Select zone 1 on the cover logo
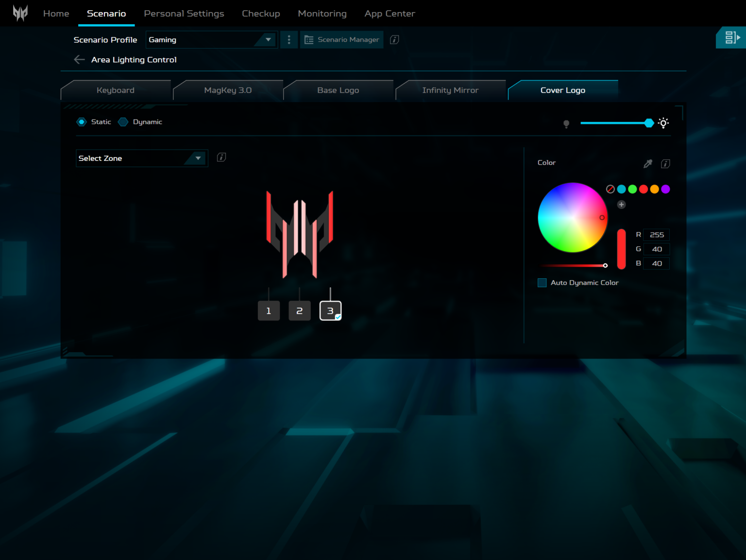Viewport: 746px width, 560px height. tap(269, 310)
